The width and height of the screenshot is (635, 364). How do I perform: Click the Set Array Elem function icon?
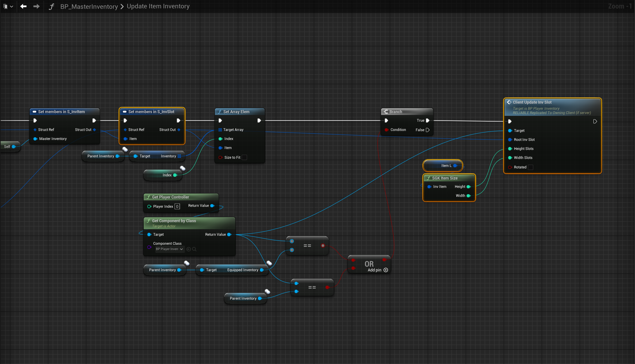point(220,112)
